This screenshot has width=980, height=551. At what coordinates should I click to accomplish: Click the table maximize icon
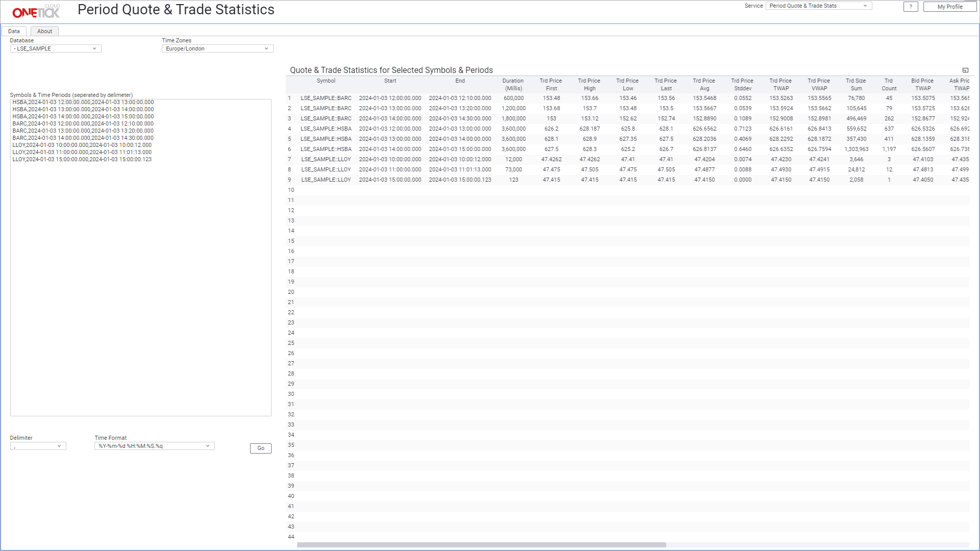click(965, 70)
